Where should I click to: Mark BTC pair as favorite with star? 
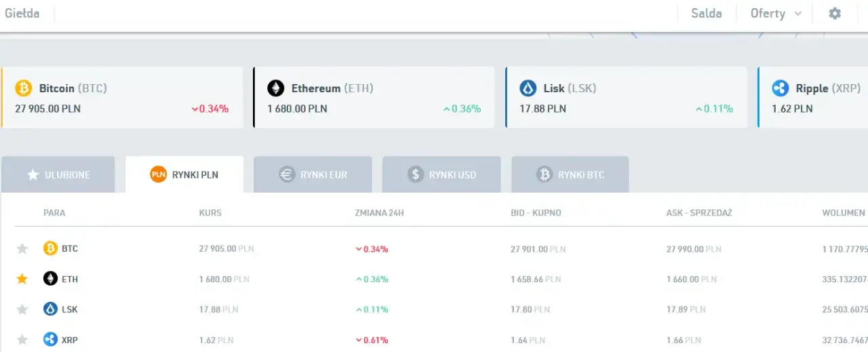coord(22,249)
